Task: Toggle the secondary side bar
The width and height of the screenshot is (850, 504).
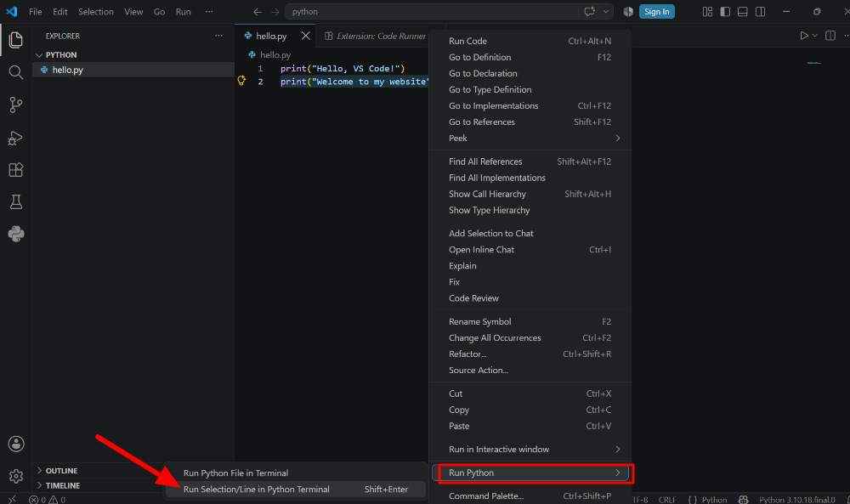Action: [760, 11]
